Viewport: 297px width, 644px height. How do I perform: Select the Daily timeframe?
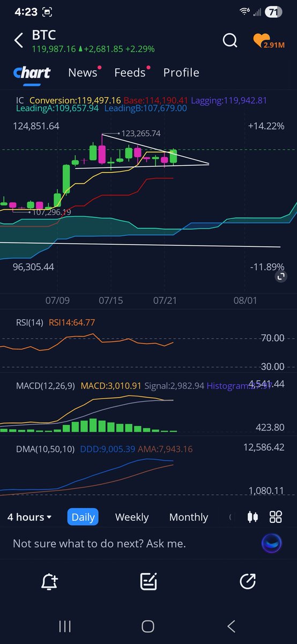(83, 517)
